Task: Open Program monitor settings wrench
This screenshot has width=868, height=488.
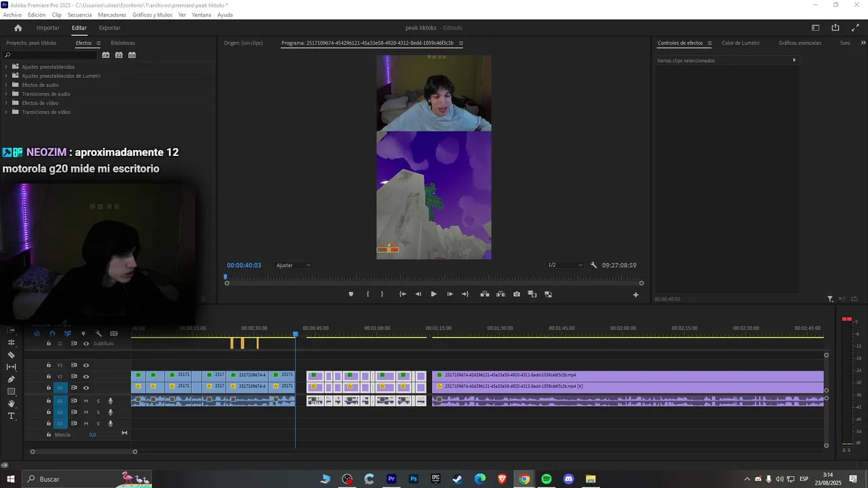Action: pos(593,265)
